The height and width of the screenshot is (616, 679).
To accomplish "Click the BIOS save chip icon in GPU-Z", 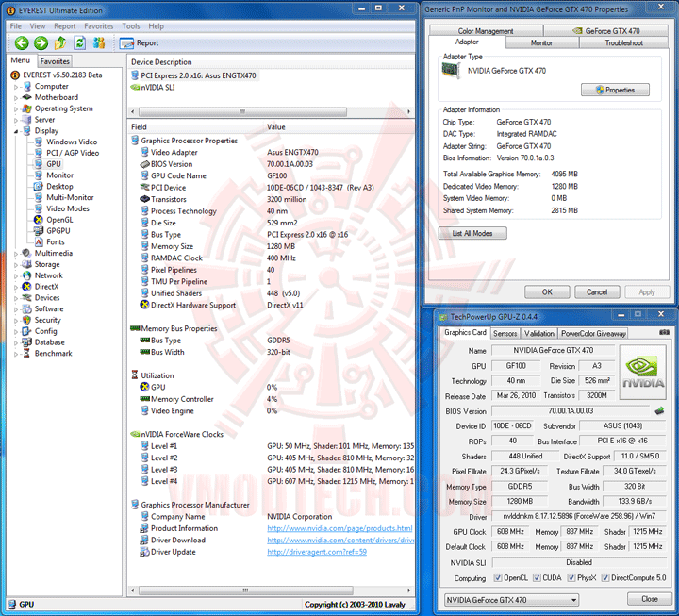I will [x=659, y=410].
